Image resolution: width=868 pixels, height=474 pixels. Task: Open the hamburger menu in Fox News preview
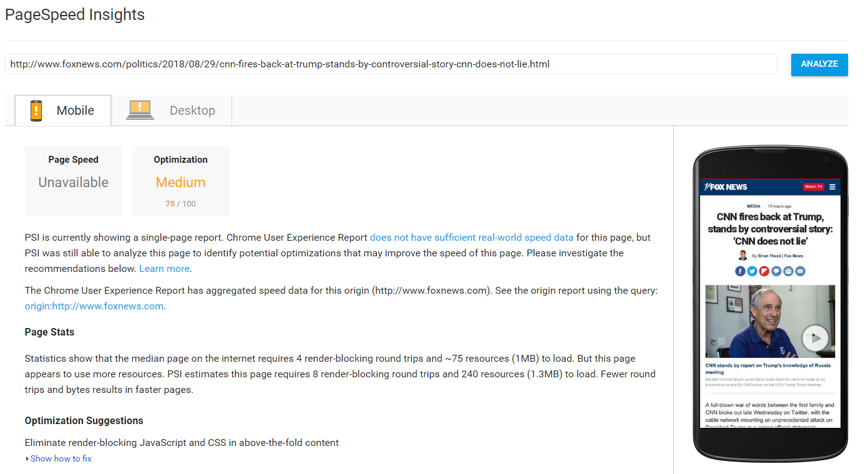point(832,186)
